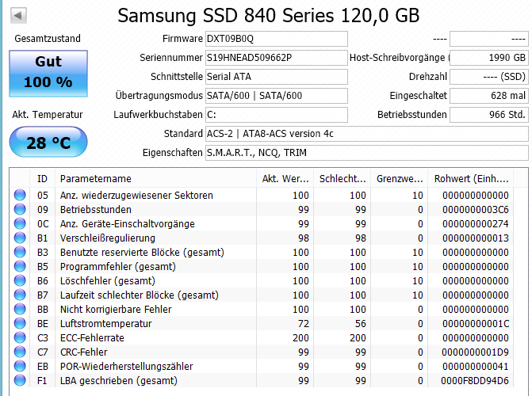Click the Standard field ACS-2 | ATA8-ACS
The width and height of the screenshot is (532, 396).
pyautogui.click(x=367, y=134)
